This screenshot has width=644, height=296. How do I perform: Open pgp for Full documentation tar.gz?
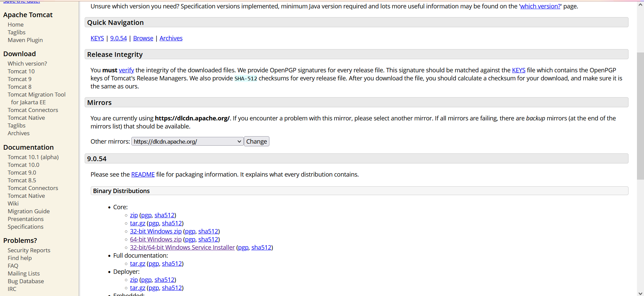(154, 263)
